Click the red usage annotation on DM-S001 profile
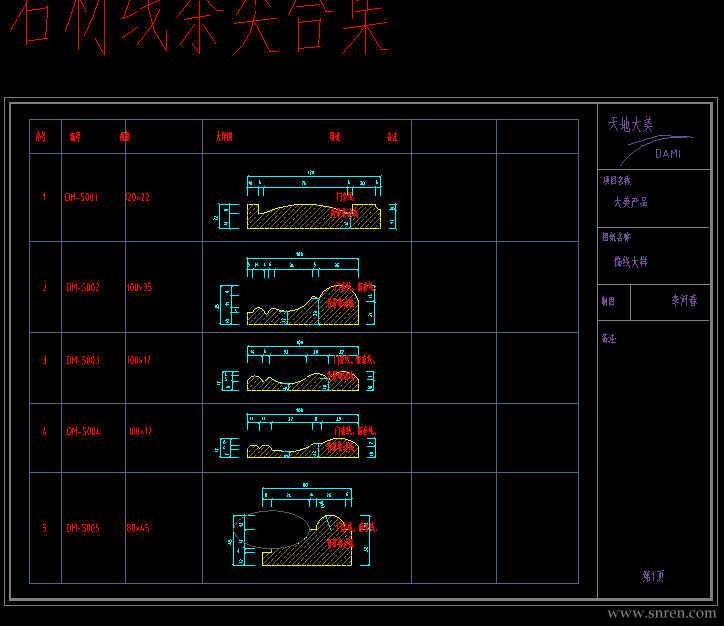Image resolution: width=724 pixels, height=626 pixels. pos(345,205)
